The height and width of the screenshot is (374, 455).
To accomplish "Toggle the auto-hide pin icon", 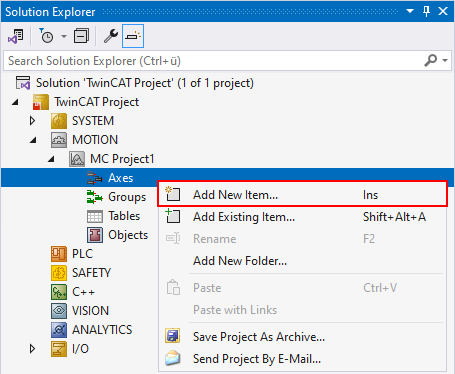I will [426, 11].
